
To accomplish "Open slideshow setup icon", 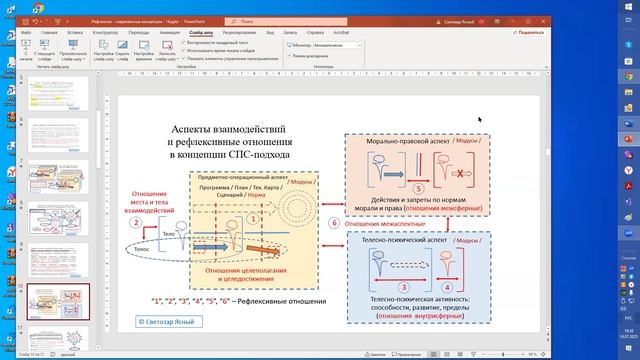I will [104, 45].
